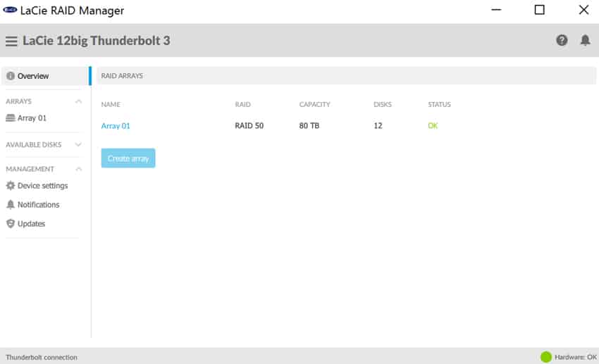Viewport: 599px width, 364px height.
Task: Collapse the MANAGEMENT section chevron
Action: tap(78, 169)
